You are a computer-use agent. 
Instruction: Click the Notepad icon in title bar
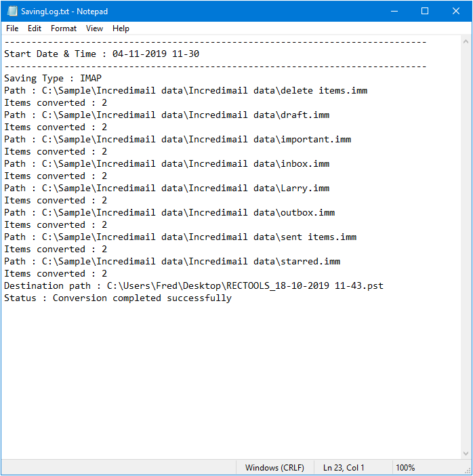click(12, 12)
